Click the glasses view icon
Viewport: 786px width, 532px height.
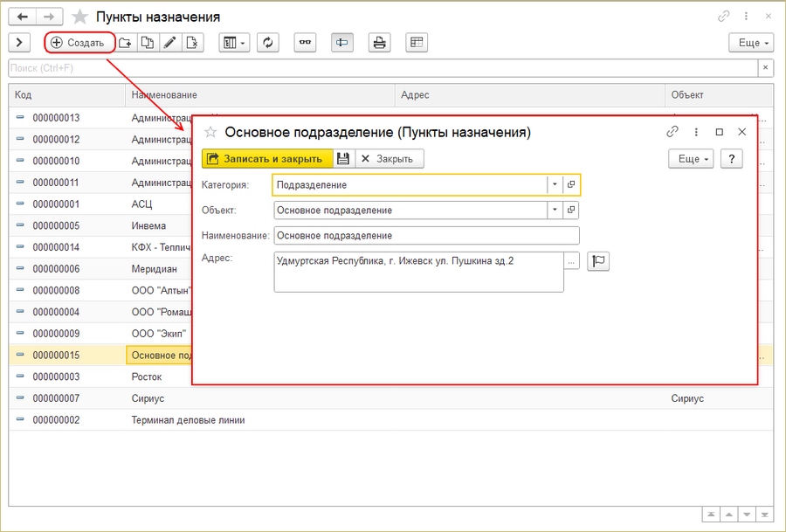pos(305,43)
